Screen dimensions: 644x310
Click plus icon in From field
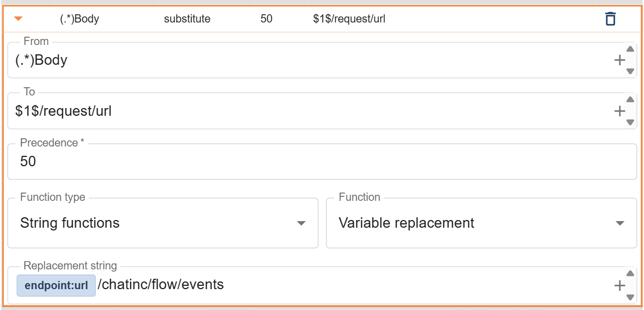619,60
